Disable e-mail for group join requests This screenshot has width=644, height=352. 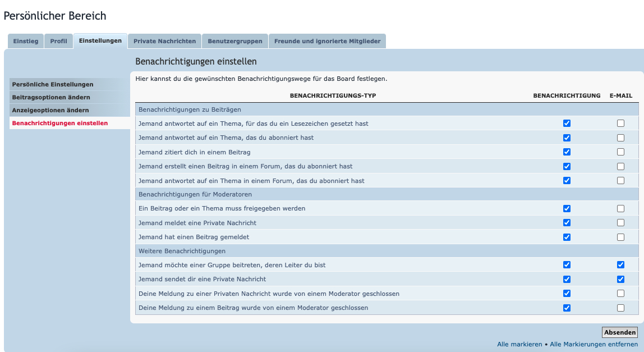tap(620, 265)
